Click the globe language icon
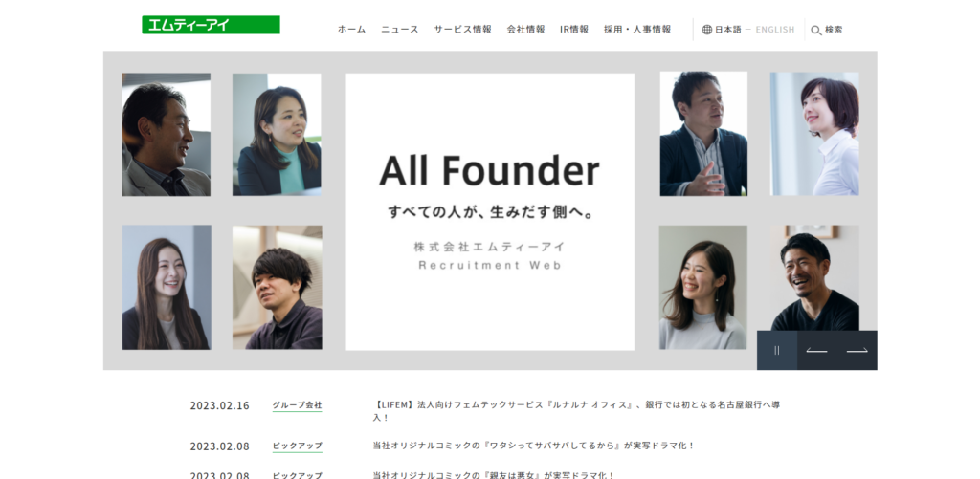Screen dimensions: 980x479 click(x=707, y=30)
